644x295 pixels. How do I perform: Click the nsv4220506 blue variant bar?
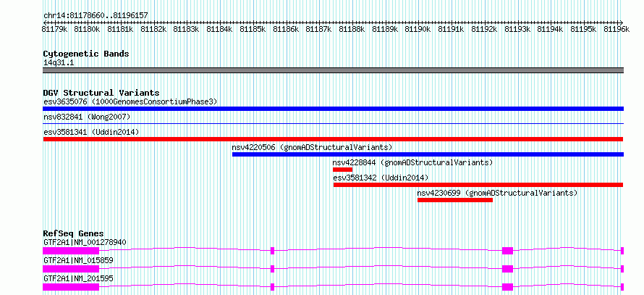tap(428, 154)
